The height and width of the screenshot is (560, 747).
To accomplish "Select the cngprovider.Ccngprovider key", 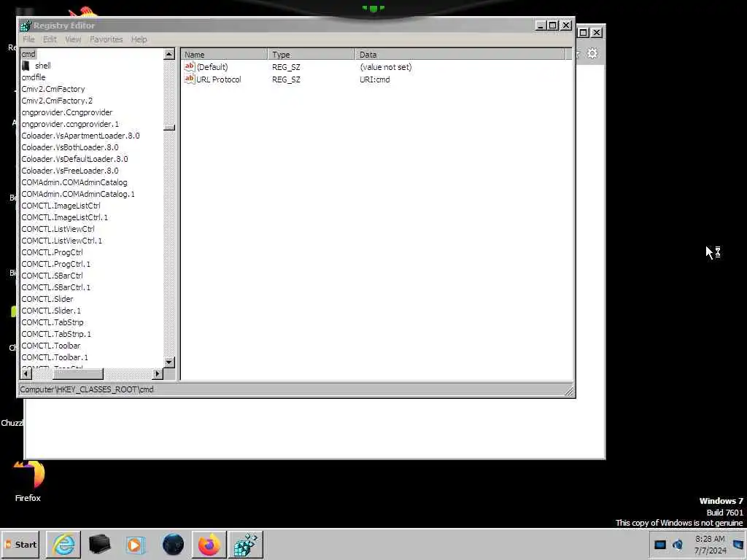I will 66,112.
